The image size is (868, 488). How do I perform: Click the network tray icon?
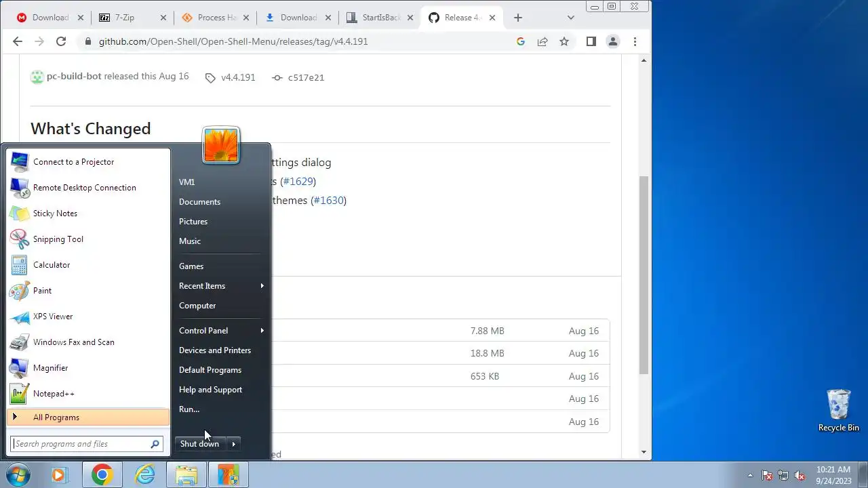pyautogui.click(x=783, y=475)
